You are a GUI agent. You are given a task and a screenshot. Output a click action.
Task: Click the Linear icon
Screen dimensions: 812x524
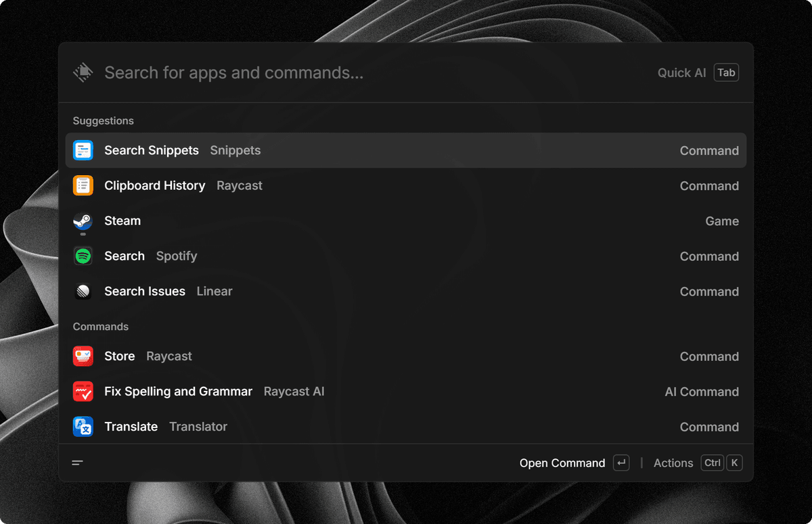point(83,291)
